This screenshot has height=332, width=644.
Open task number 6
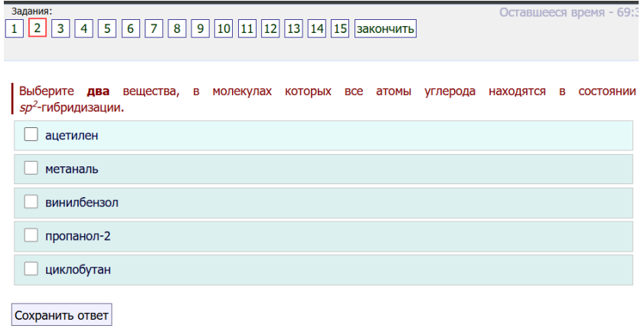(x=130, y=29)
